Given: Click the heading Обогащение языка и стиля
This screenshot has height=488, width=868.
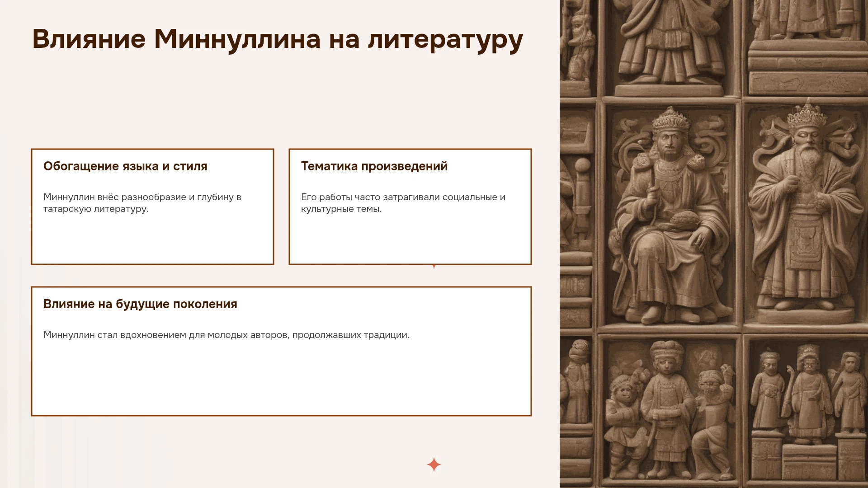Looking at the screenshot, I should tap(125, 166).
